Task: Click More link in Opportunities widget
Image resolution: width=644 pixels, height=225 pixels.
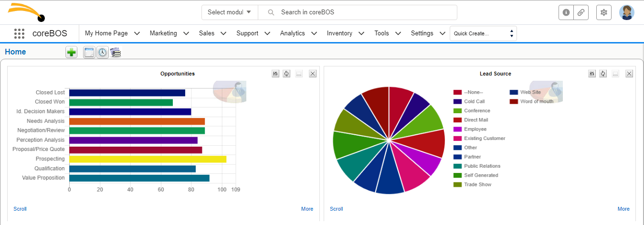Action: pyautogui.click(x=307, y=209)
